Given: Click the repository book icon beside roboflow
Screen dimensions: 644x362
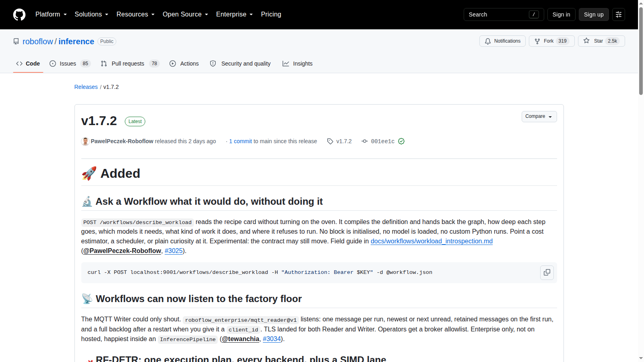Looking at the screenshot, I should pyautogui.click(x=16, y=41).
